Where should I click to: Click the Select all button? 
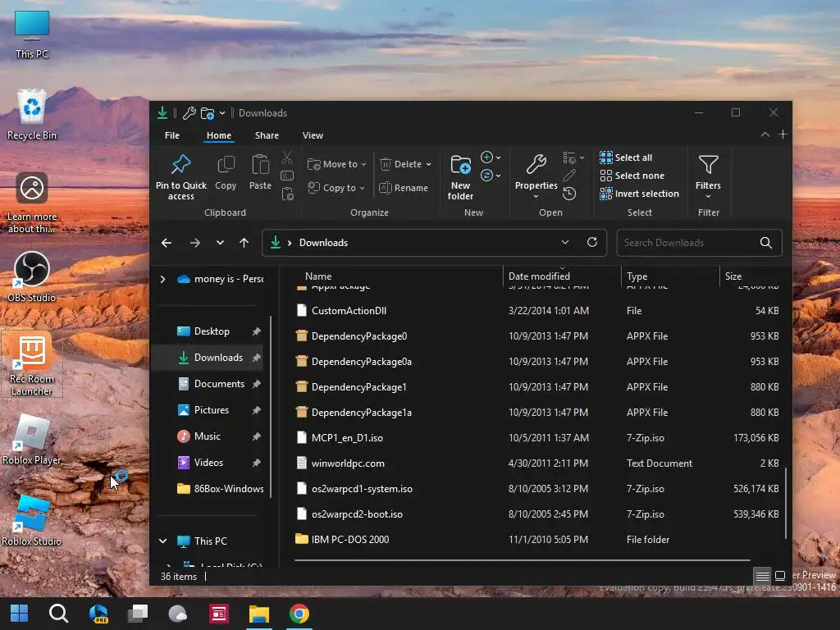[626, 157]
